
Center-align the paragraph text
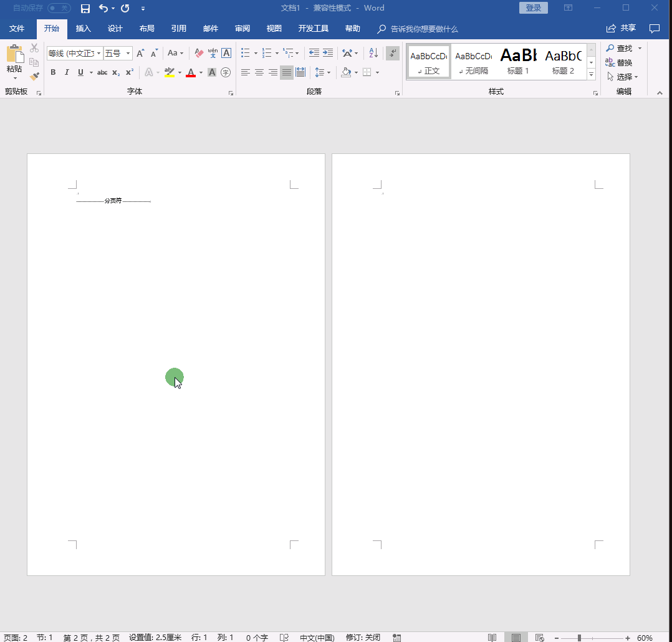point(259,72)
